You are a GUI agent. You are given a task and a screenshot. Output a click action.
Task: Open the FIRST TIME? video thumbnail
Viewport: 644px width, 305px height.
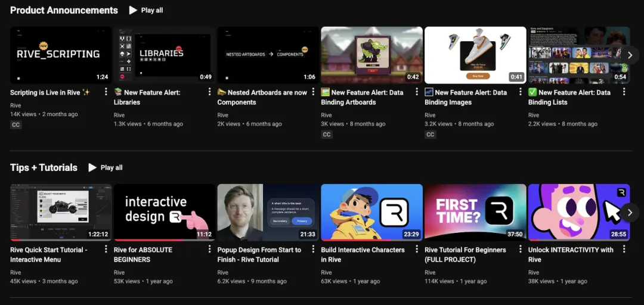[475, 212]
